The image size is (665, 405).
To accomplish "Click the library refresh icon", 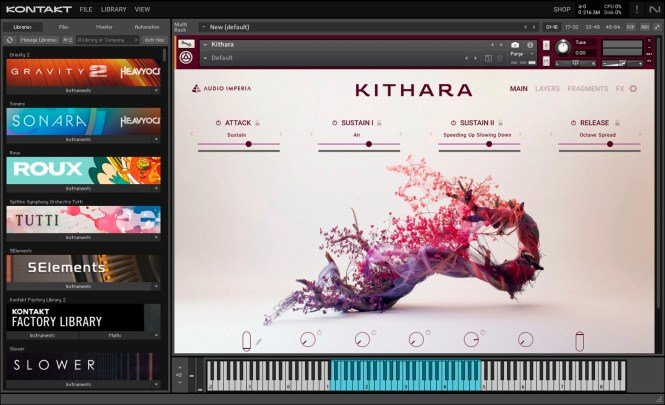I will coord(10,39).
